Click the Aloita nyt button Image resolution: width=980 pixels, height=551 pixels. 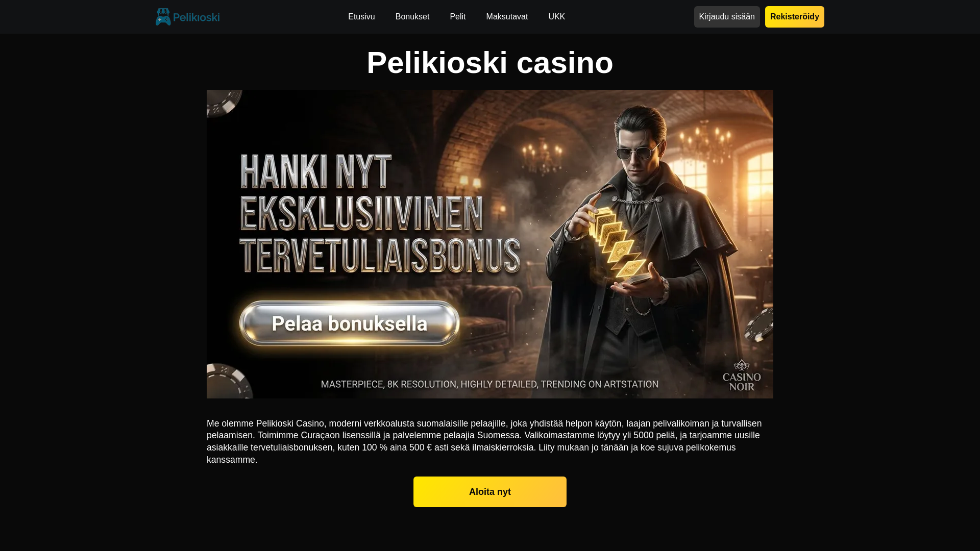(x=490, y=492)
